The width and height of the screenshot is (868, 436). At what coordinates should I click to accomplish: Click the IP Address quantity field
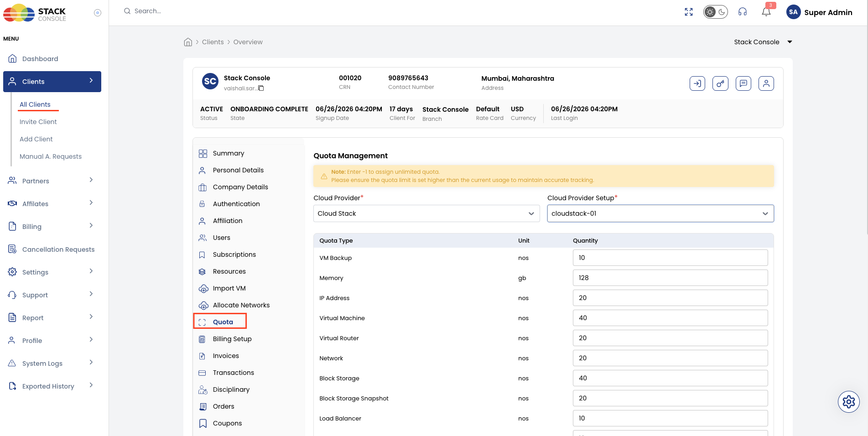(x=670, y=298)
